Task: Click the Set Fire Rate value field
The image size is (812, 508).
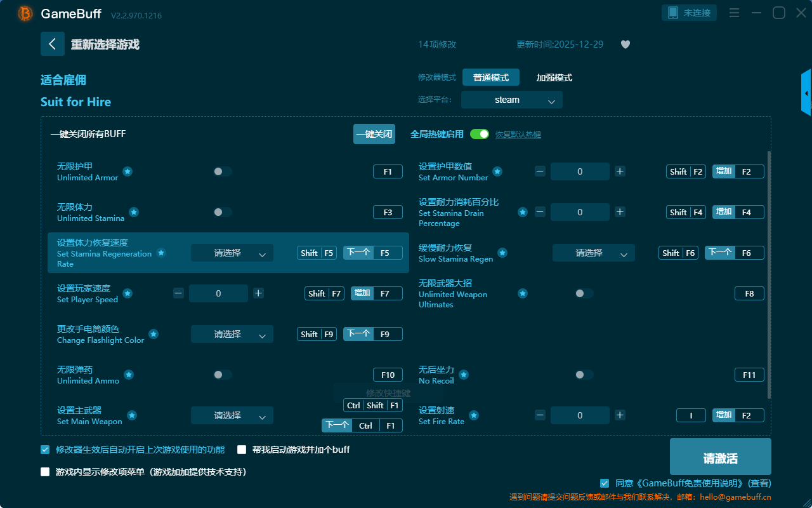Action: pos(580,415)
